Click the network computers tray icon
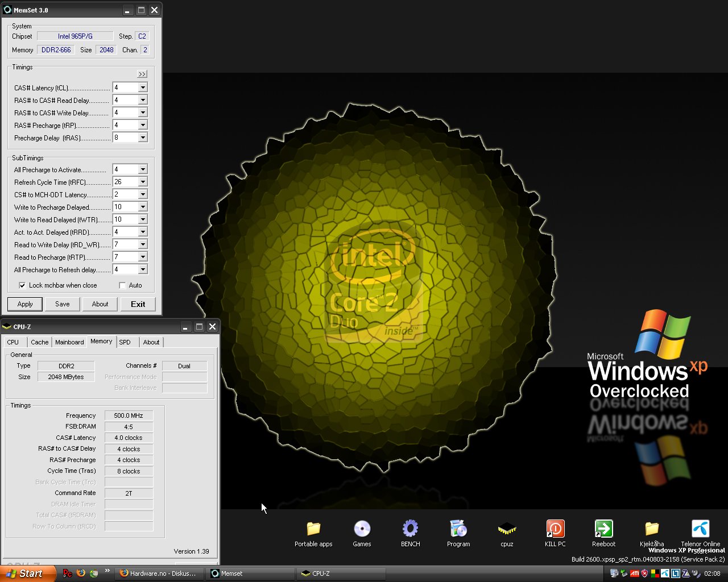728x582 pixels. pos(614,573)
